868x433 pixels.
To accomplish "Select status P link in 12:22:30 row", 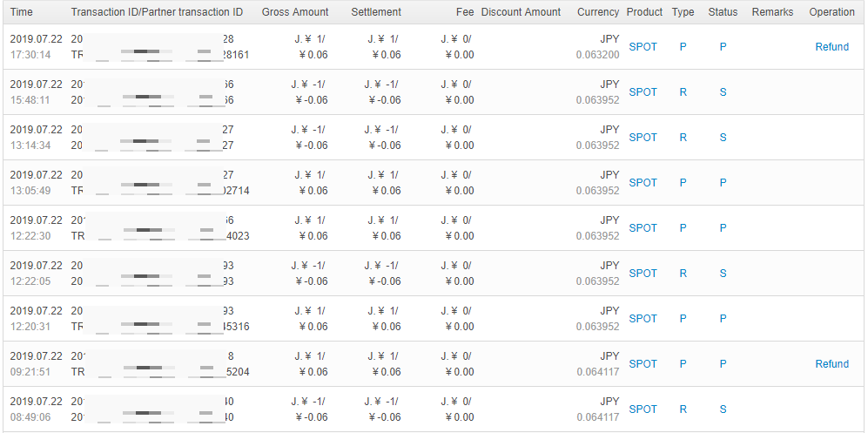I will click(723, 228).
